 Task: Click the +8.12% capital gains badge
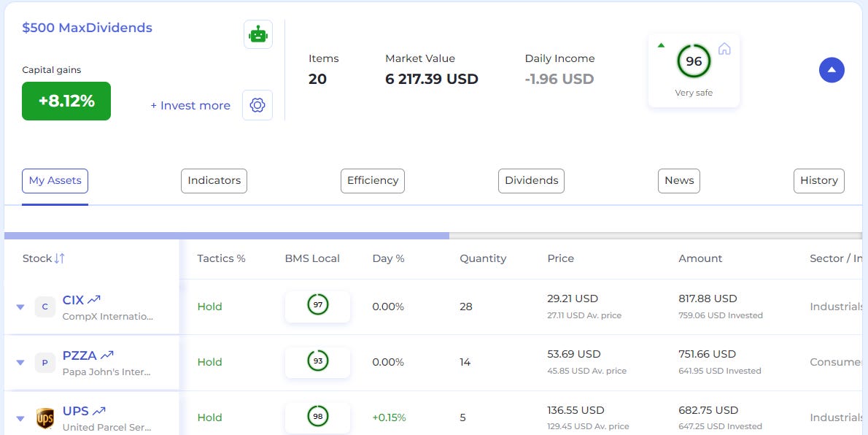pyautogui.click(x=66, y=101)
